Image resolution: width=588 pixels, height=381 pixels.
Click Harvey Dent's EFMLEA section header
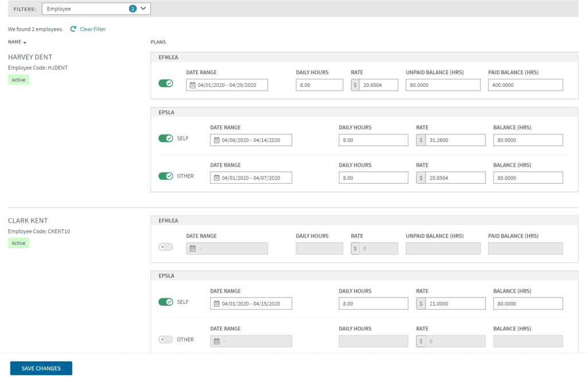365,57
